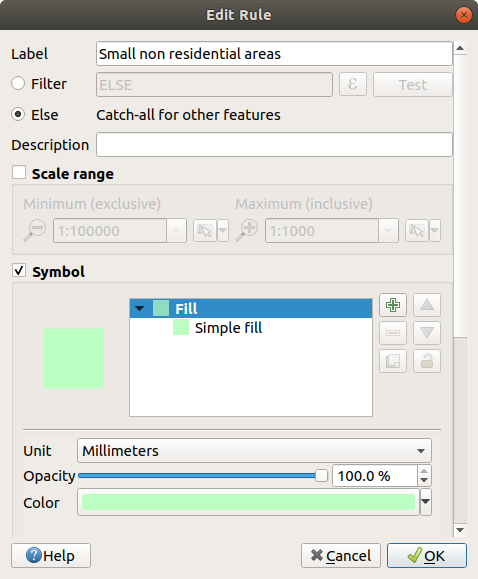
Task: Click the duplicate symbol layer icon
Action: [x=393, y=361]
